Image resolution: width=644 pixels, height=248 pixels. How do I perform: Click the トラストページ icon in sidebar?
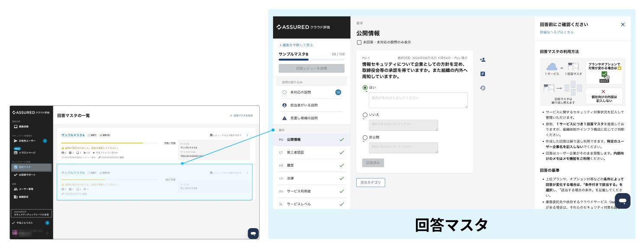tap(16, 153)
